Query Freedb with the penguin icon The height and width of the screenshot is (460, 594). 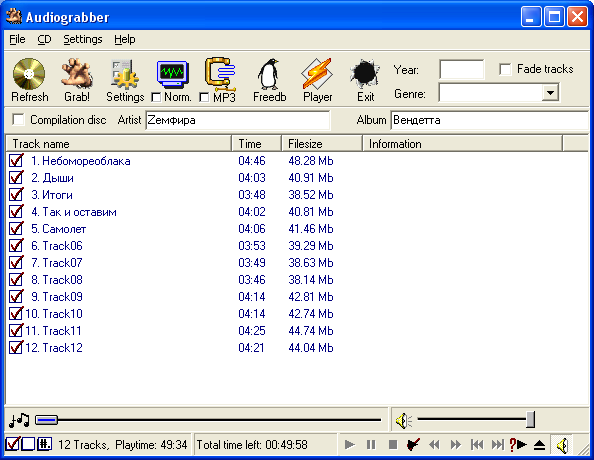(269, 74)
